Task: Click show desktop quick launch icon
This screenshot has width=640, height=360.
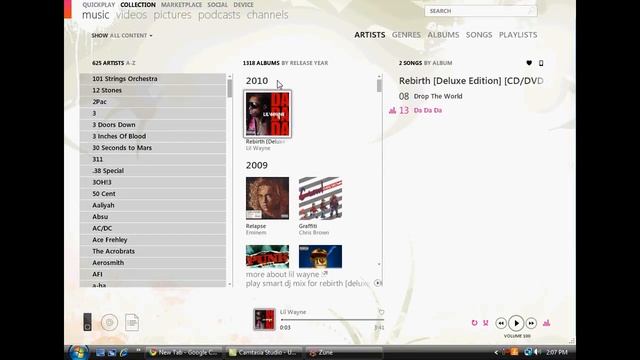Action: (100, 352)
